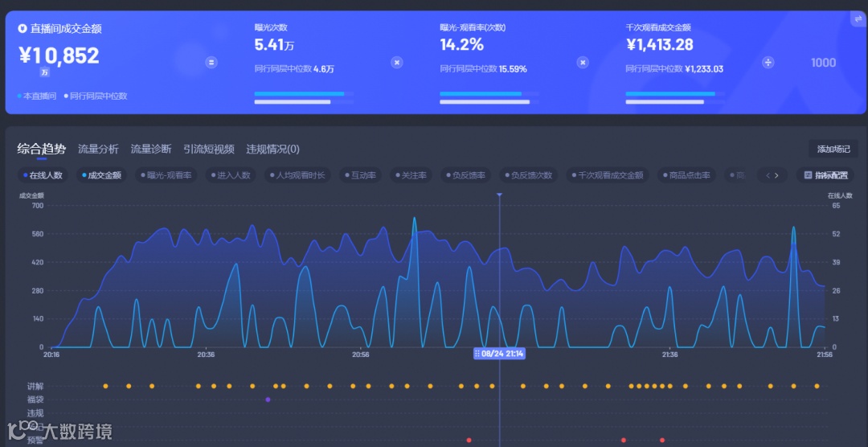Click the last red 预警 dot
The width and height of the screenshot is (868, 447).
662,441
